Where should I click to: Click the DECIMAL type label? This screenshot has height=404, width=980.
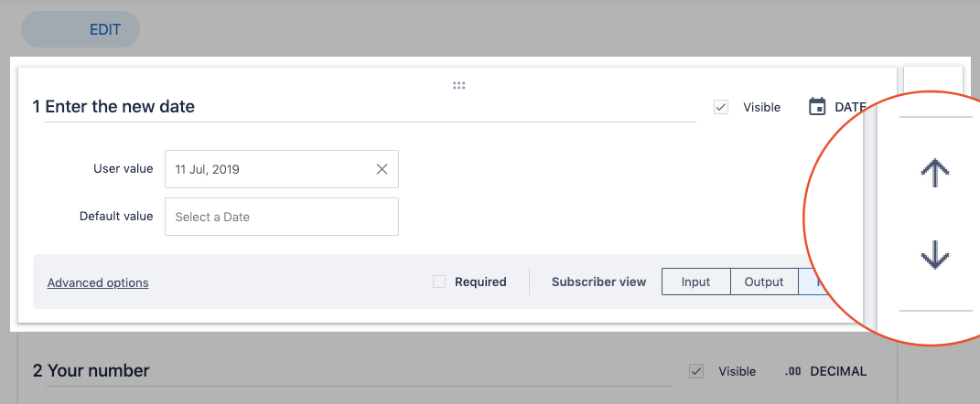pyautogui.click(x=837, y=371)
